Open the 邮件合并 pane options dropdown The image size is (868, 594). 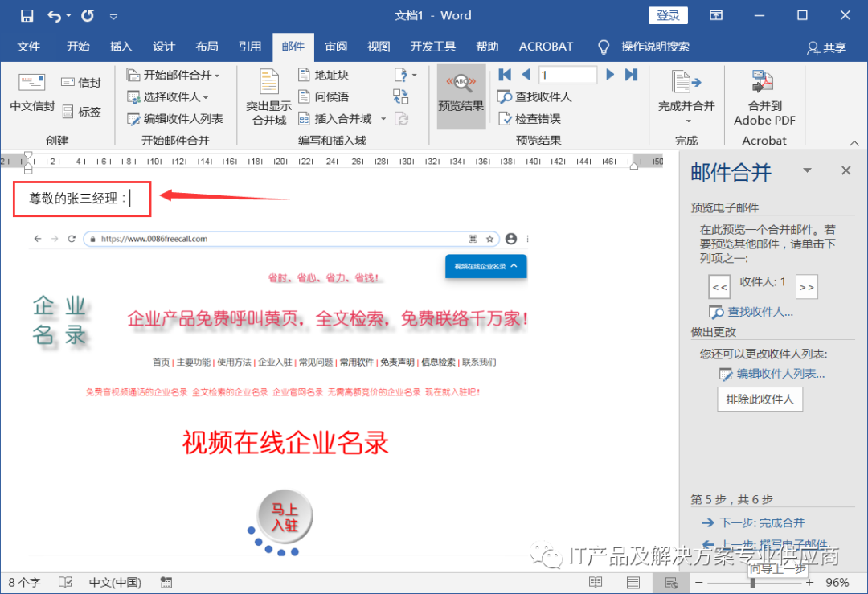[807, 170]
